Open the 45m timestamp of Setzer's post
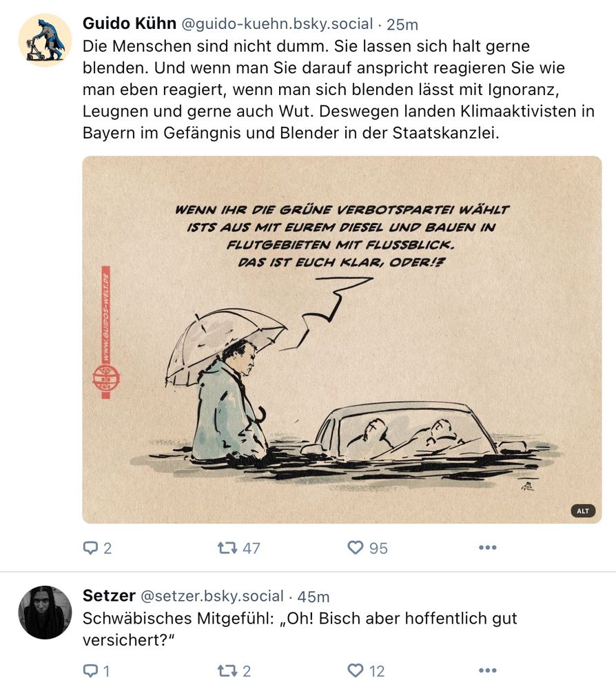The height and width of the screenshot is (689, 616). coord(314,597)
